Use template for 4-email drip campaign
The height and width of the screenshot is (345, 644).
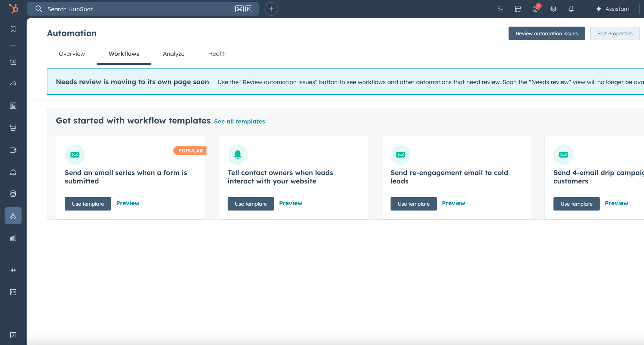577,204
